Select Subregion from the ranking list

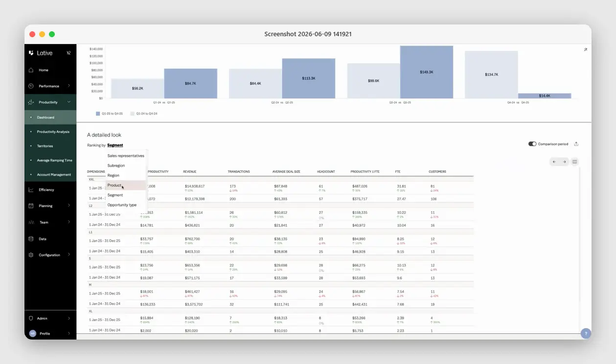point(126,165)
